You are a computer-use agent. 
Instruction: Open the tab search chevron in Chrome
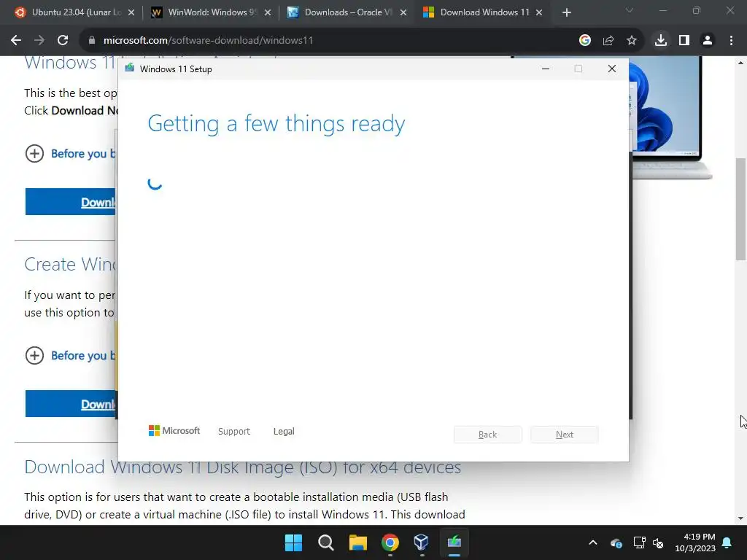pos(630,10)
